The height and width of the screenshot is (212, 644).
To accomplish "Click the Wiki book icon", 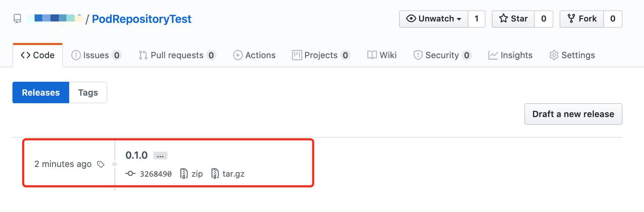I will pos(372,55).
